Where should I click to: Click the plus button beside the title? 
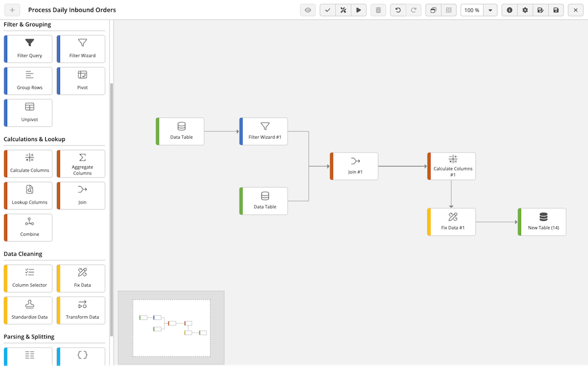click(x=12, y=10)
